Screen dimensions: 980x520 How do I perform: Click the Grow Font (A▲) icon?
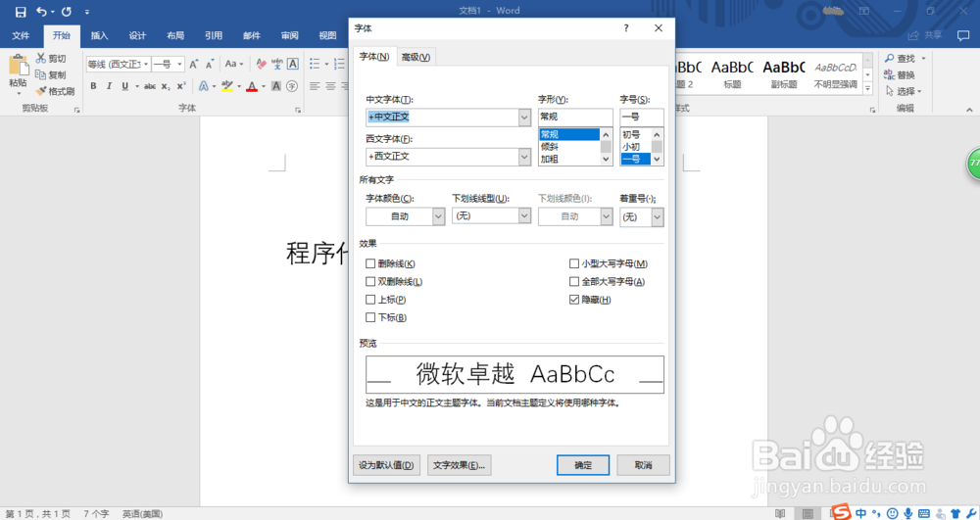(194, 64)
